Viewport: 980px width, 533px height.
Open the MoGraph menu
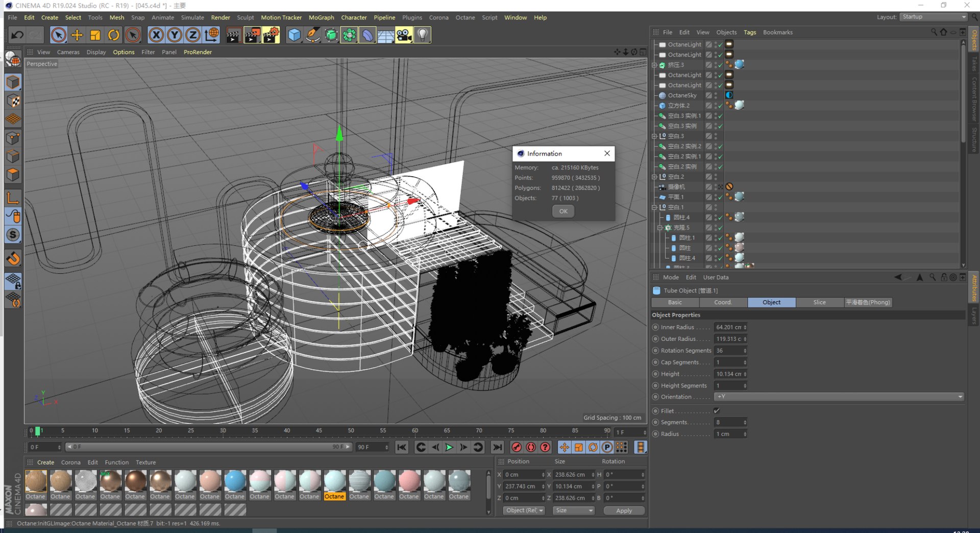(321, 17)
